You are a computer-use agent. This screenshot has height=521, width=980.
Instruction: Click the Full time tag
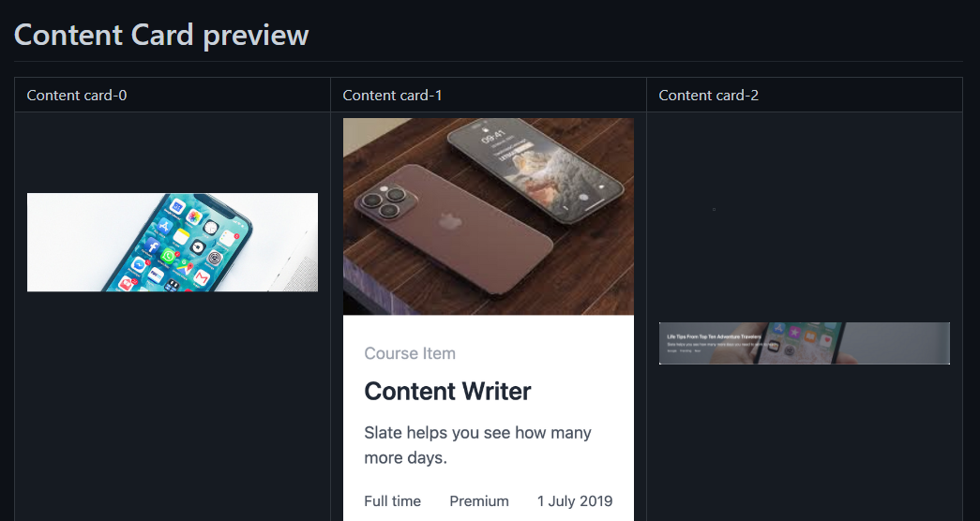pyautogui.click(x=393, y=501)
